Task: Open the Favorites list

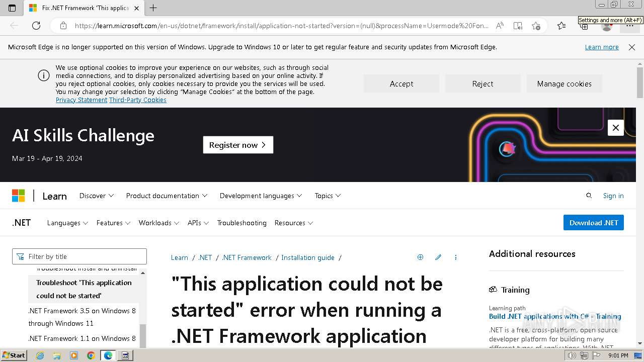Action: tap(561, 26)
